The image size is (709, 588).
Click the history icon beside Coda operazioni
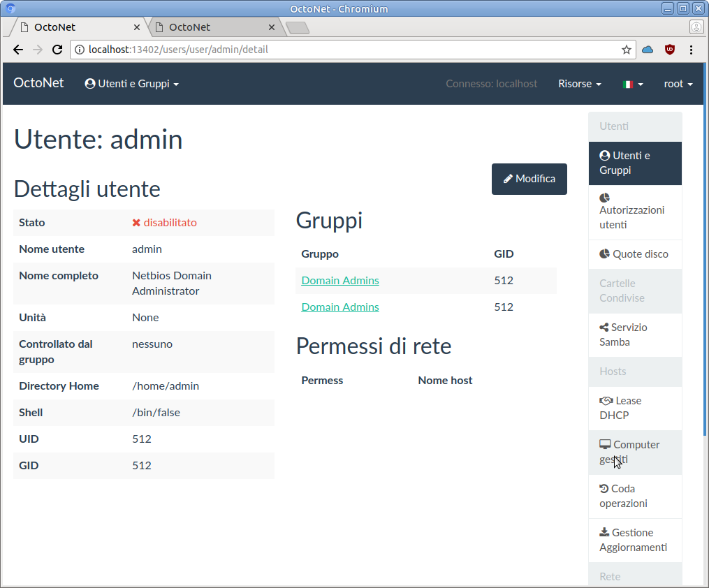point(604,489)
